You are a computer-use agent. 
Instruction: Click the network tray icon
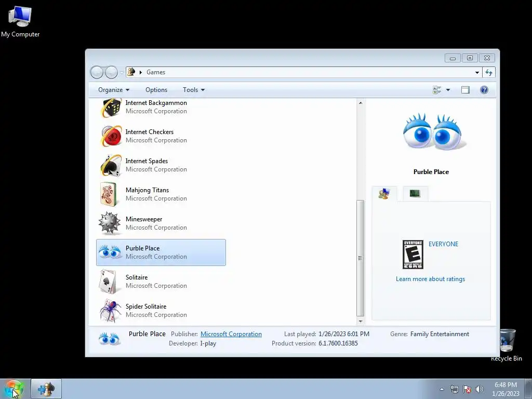[x=455, y=389]
